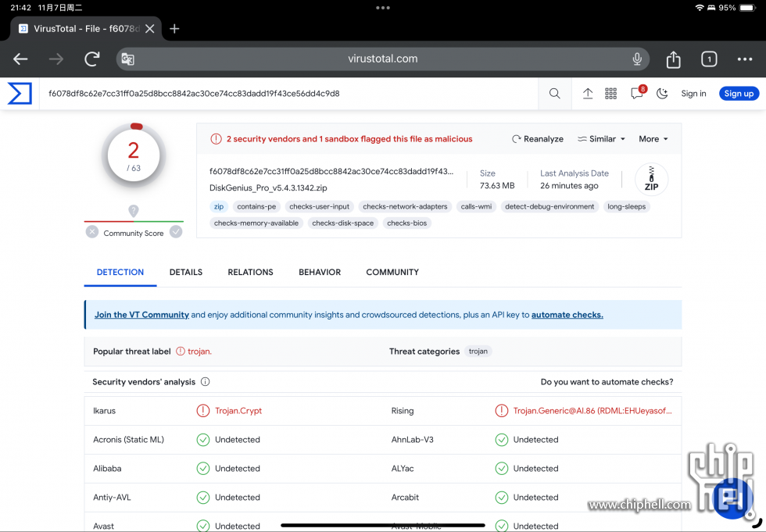The width and height of the screenshot is (766, 532).
Task: Click the AhnLab-V3 vendor name
Action: 413,440
